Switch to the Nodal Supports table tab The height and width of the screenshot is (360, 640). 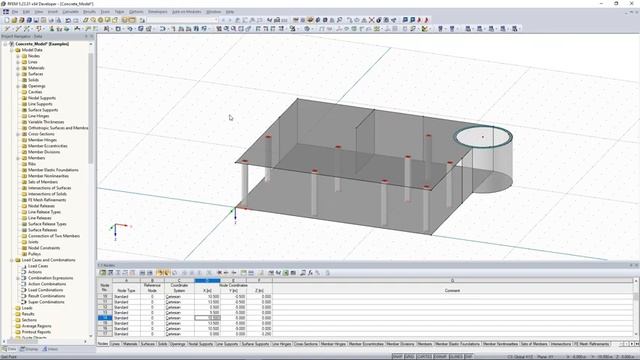[x=200, y=344]
